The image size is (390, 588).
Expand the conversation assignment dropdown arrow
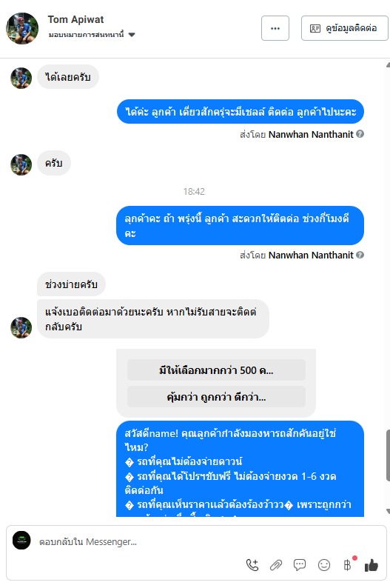(132, 35)
